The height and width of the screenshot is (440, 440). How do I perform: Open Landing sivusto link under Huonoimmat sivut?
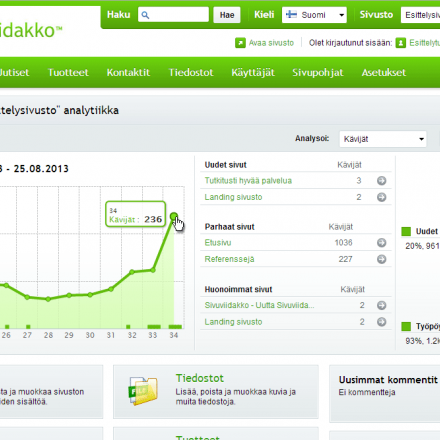233,322
